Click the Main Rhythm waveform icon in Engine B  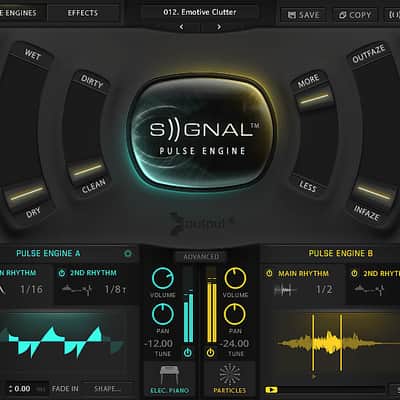point(285,290)
